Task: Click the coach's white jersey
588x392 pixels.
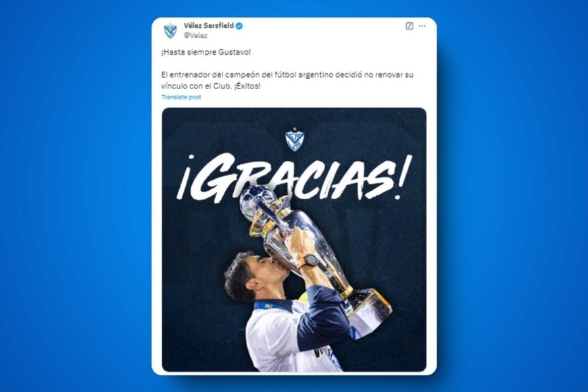Action: tap(276, 338)
